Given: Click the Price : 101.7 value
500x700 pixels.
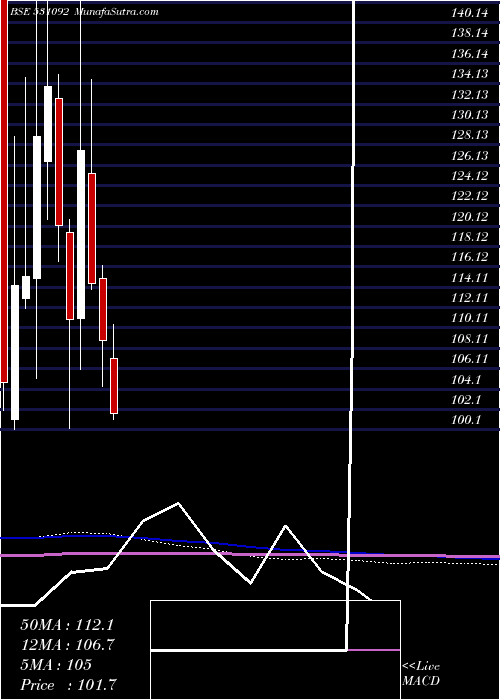Looking at the screenshot, I should (x=69, y=685).
